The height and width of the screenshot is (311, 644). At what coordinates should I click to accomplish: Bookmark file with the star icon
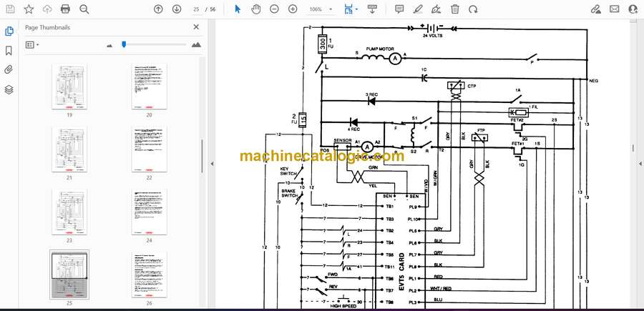(x=29, y=9)
